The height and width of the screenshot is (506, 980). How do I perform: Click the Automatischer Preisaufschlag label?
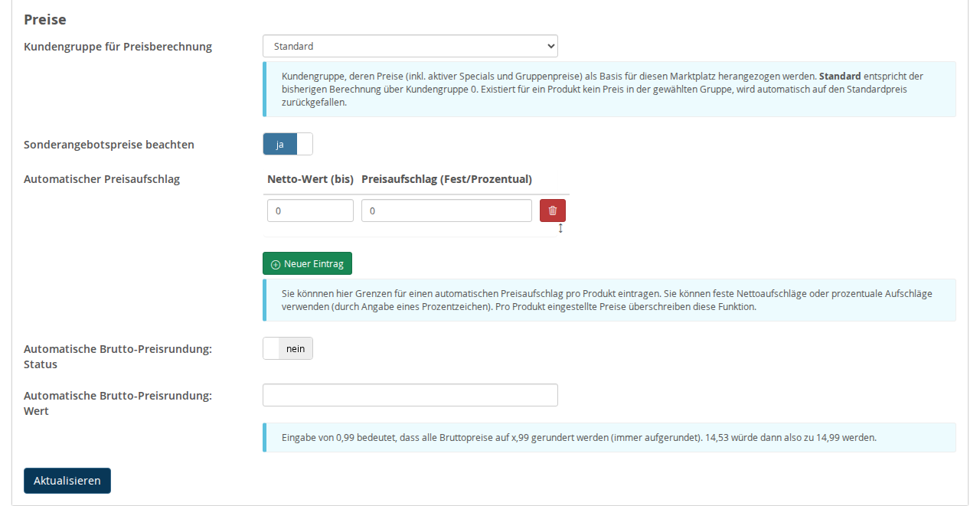(x=102, y=179)
